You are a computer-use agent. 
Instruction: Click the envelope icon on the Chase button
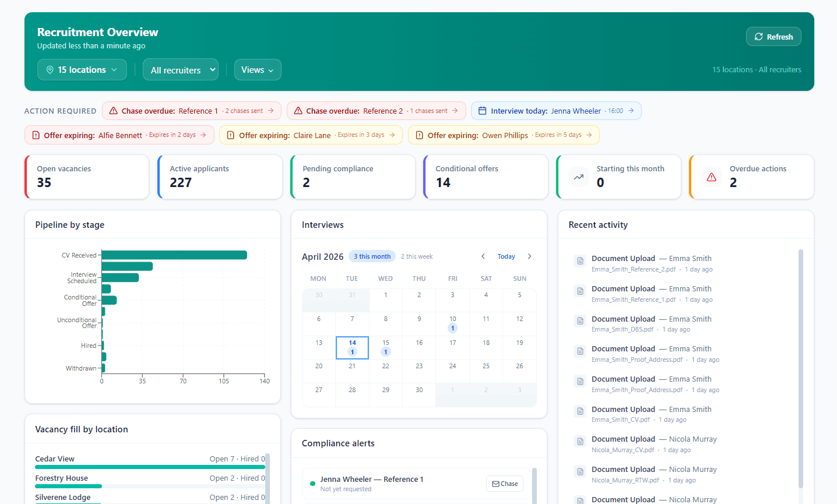(496, 483)
